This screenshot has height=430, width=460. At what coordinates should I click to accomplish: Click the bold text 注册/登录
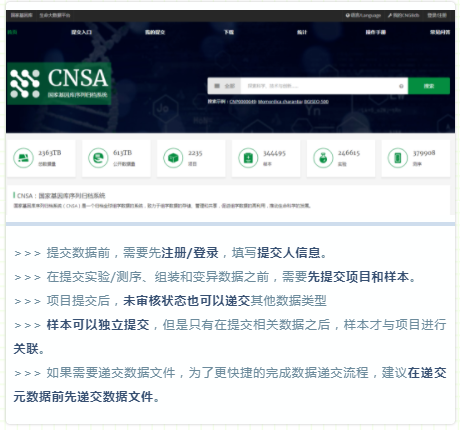click(x=189, y=253)
